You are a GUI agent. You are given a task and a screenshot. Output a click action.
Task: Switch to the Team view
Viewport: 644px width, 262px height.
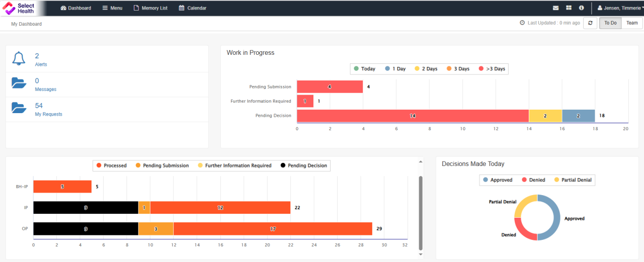[x=632, y=23]
